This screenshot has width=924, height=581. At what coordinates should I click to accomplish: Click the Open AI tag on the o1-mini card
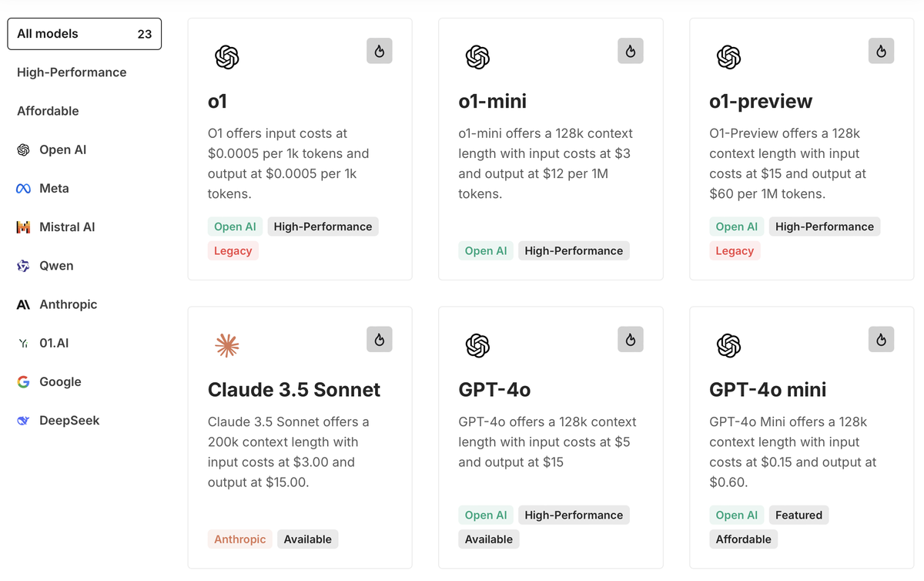(x=486, y=250)
